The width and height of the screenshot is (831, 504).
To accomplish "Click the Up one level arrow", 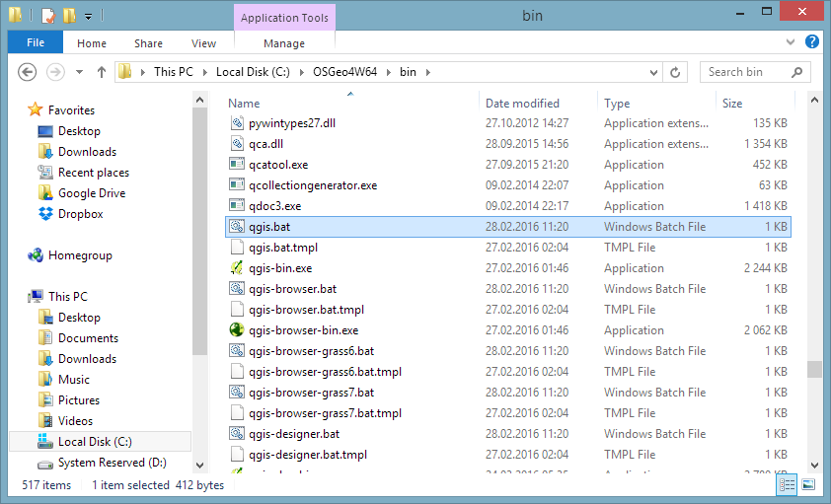I will pos(101,72).
